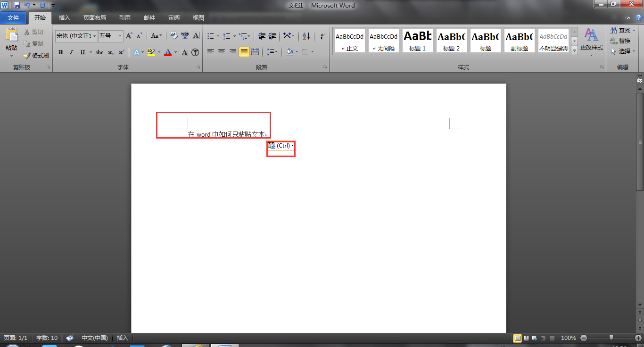Apply the 副标题 subtitle style

coord(520,41)
